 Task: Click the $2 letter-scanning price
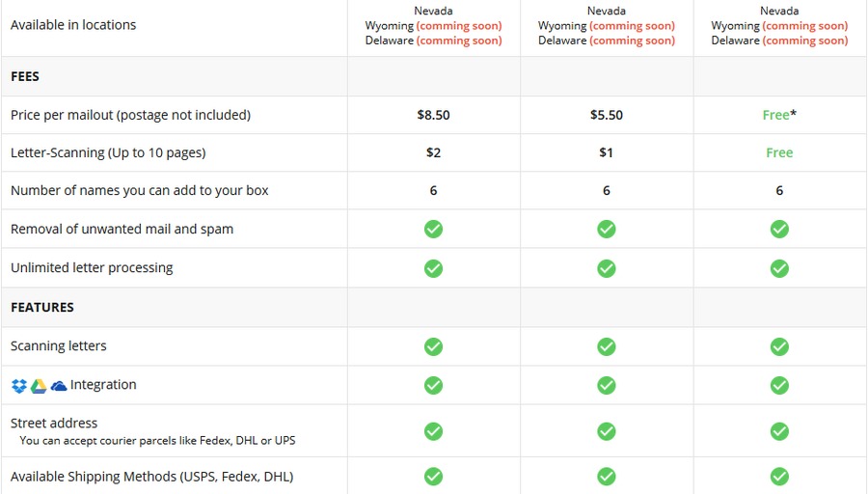coord(433,152)
